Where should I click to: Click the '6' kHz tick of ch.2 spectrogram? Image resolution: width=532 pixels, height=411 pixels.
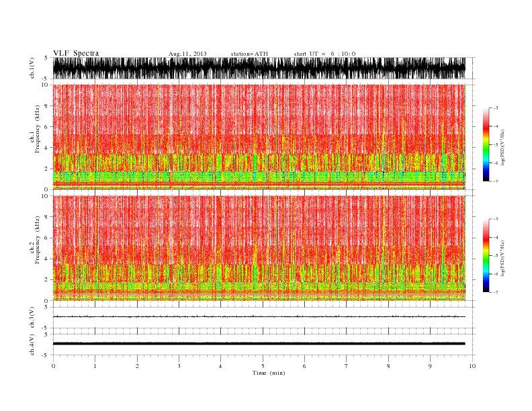(46, 238)
